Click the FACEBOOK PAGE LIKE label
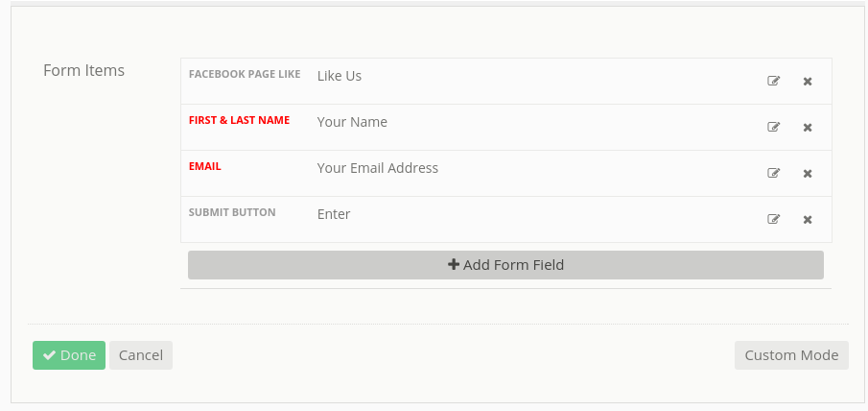The height and width of the screenshot is (411, 868). coord(245,74)
